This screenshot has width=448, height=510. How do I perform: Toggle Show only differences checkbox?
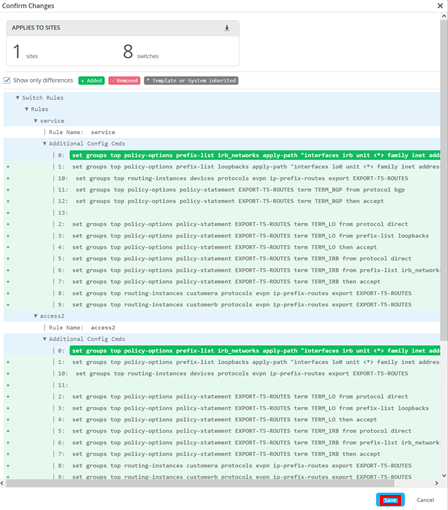point(7,80)
